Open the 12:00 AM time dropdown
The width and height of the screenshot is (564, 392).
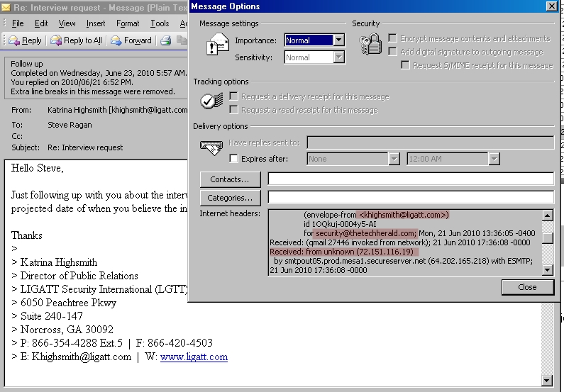coord(494,159)
